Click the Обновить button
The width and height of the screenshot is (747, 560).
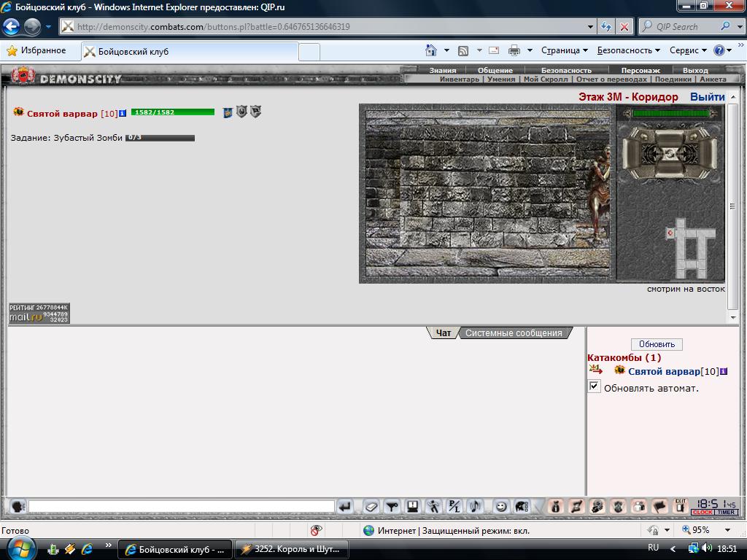coord(657,344)
